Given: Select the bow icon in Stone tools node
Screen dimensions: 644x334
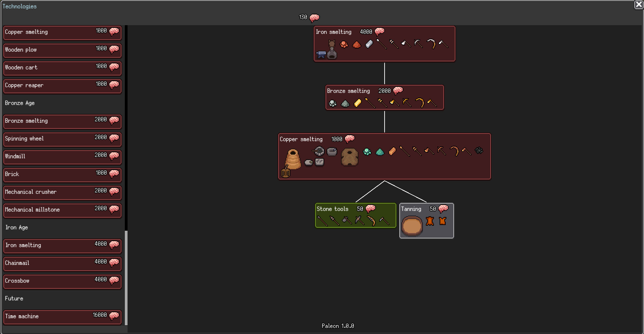Looking at the screenshot, I should [x=371, y=221].
